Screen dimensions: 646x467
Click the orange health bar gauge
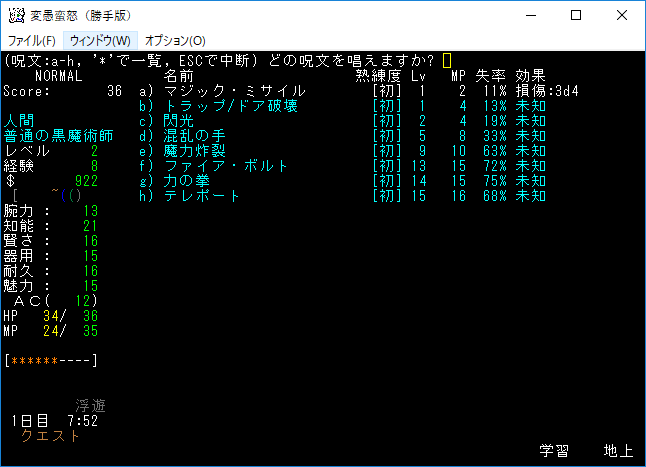pos(51,359)
